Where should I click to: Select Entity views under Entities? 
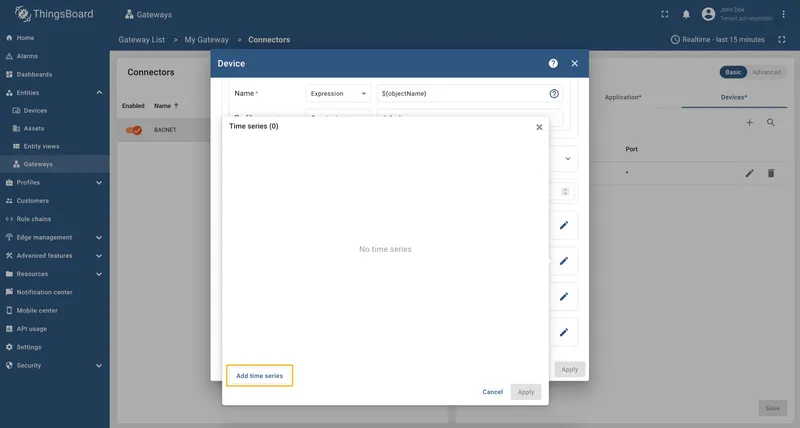pos(55,146)
